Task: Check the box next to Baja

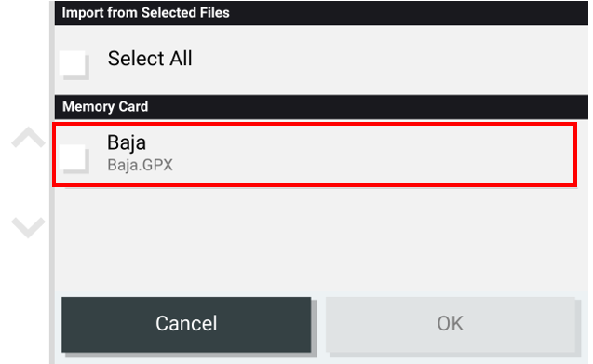Action: 74,159
